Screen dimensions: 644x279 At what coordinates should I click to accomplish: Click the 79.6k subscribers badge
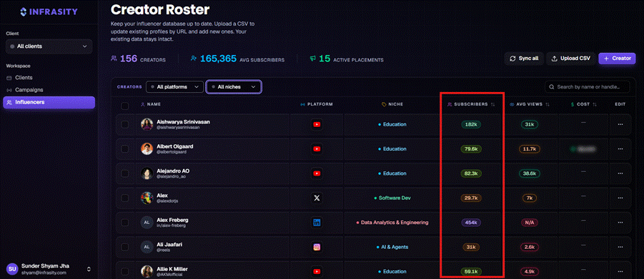tap(471, 149)
